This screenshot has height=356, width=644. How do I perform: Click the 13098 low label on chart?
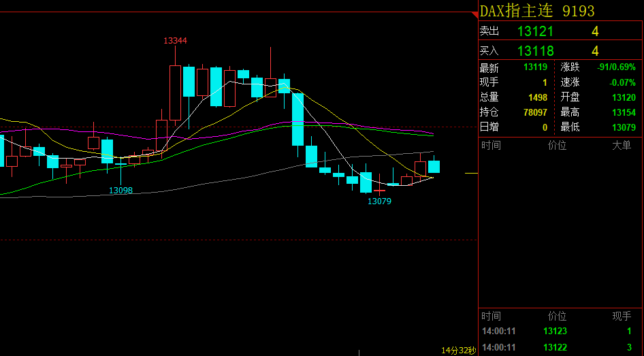(120, 191)
